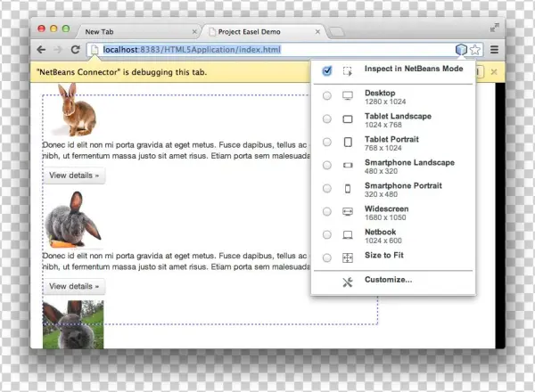Click the localhost URL address field

point(267,50)
